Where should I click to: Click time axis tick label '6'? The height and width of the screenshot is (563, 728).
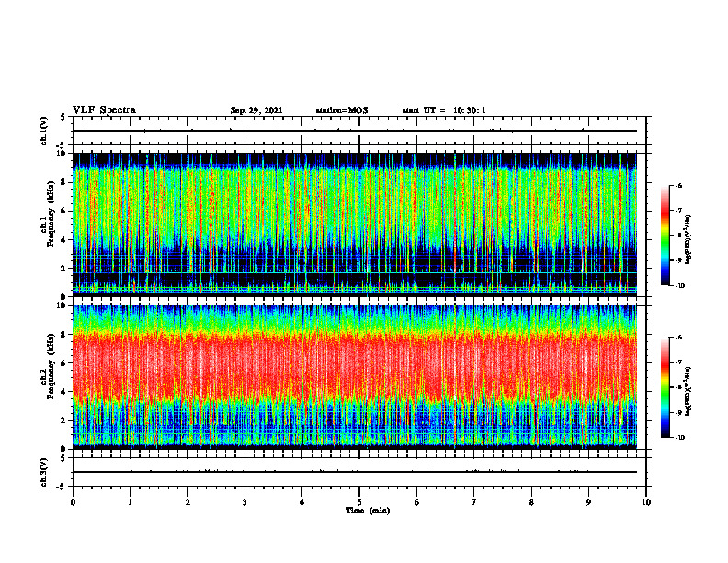coord(417,502)
